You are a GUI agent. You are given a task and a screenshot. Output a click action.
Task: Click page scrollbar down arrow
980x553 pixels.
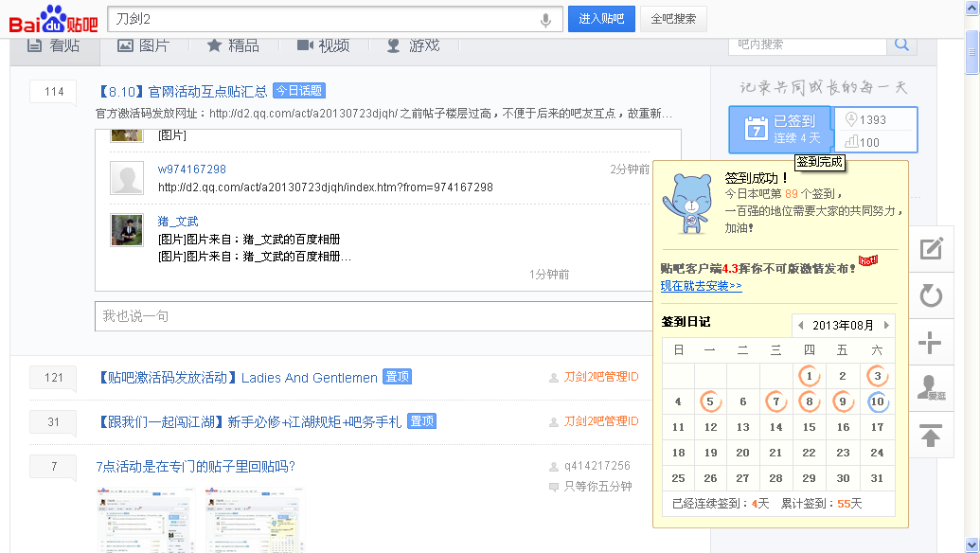[x=971, y=544]
